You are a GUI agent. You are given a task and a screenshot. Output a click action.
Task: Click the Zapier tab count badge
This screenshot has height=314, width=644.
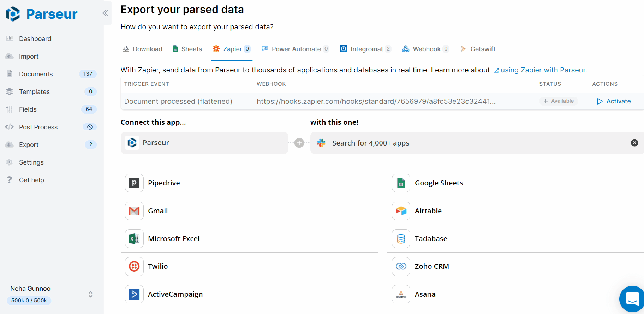[x=247, y=49]
